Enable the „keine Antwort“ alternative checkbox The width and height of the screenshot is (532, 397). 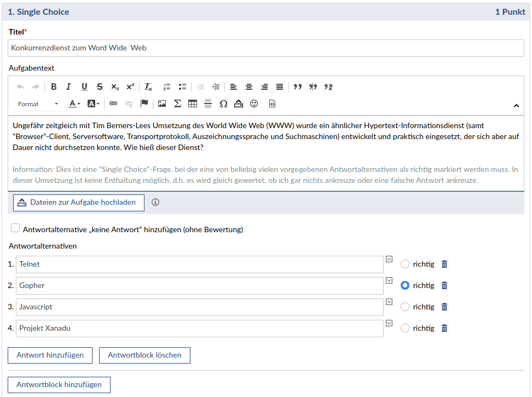(x=15, y=228)
